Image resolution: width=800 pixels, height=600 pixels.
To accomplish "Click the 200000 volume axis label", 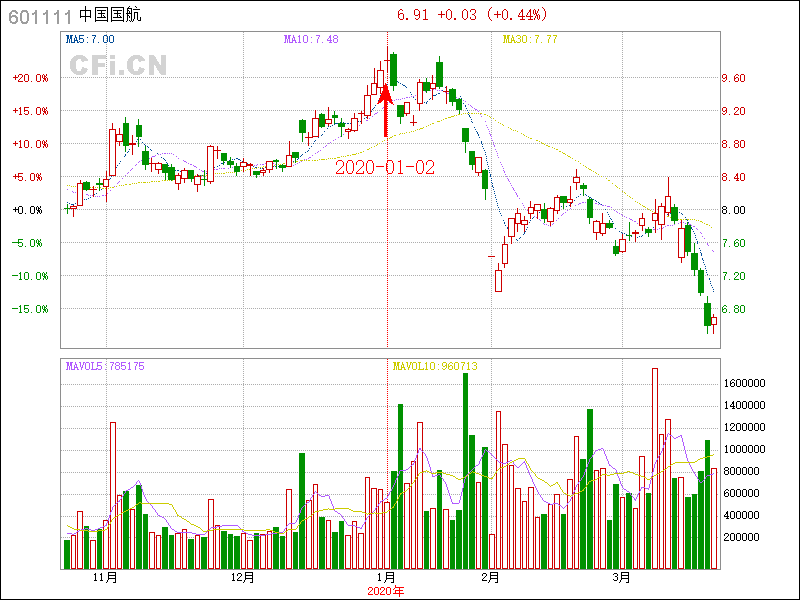I will tap(742, 537).
